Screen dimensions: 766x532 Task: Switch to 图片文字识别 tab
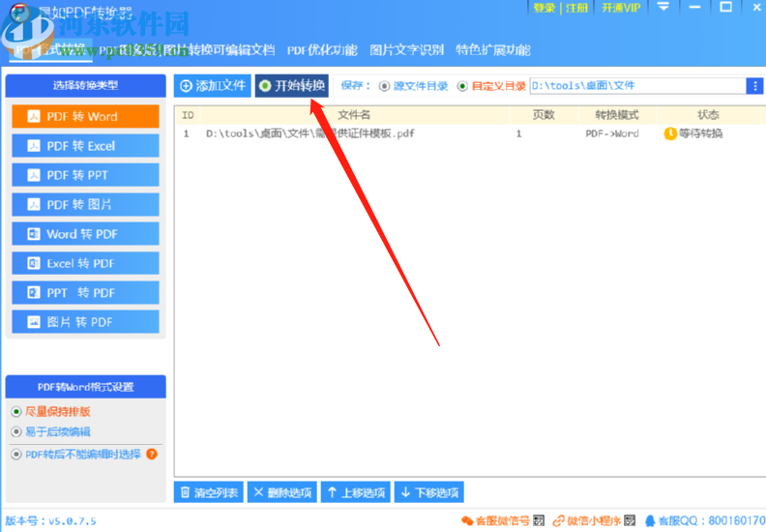[406, 50]
